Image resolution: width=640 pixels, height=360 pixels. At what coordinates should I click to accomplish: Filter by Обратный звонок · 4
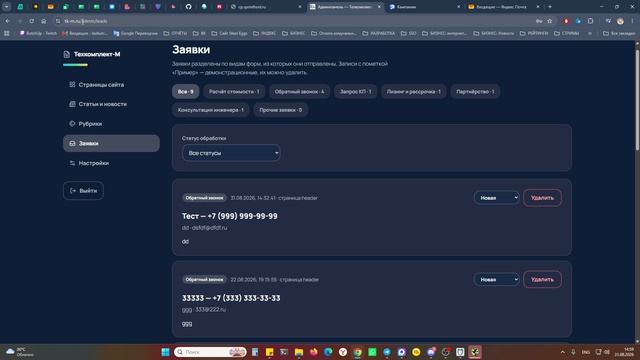click(300, 91)
